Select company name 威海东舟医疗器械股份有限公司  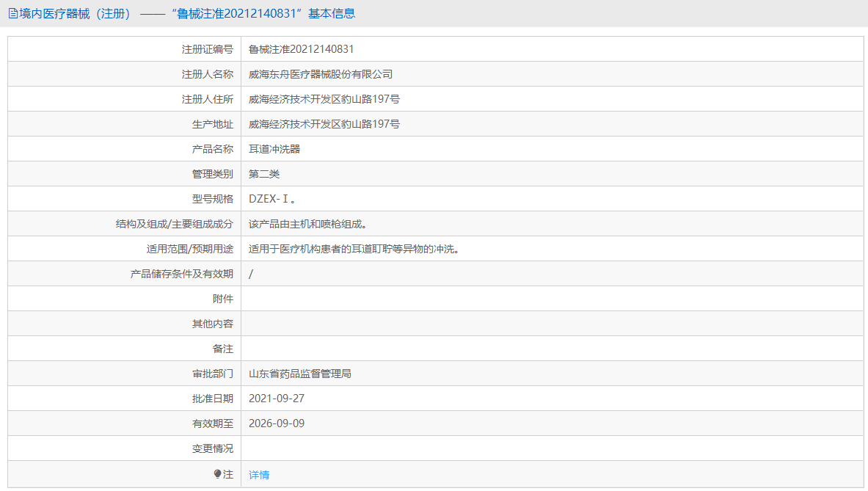coord(321,74)
